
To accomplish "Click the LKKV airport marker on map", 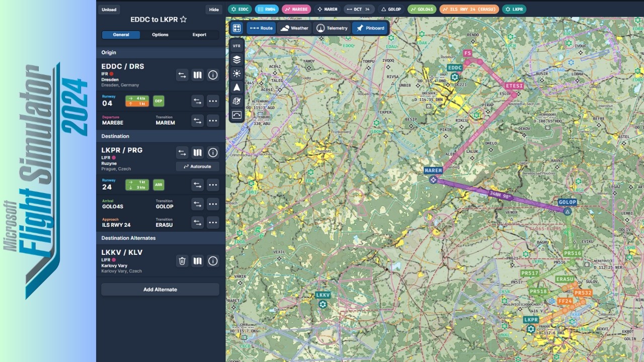I will [323, 304].
